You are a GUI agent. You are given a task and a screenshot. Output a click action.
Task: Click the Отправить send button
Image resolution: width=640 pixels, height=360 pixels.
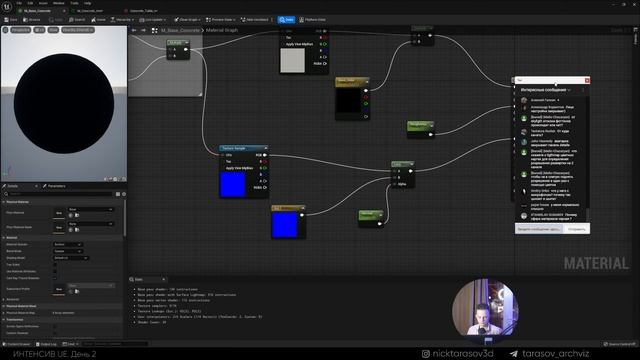[576, 229]
